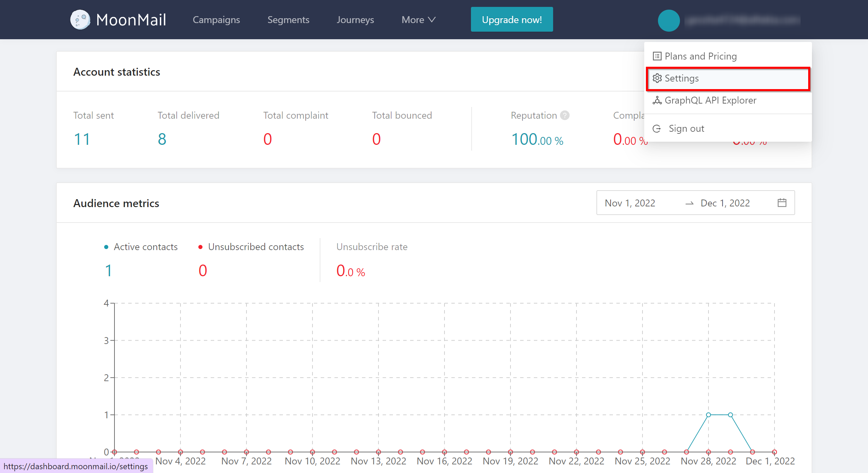Open Settings from the account menu
The height and width of the screenshot is (473, 868).
tap(728, 78)
